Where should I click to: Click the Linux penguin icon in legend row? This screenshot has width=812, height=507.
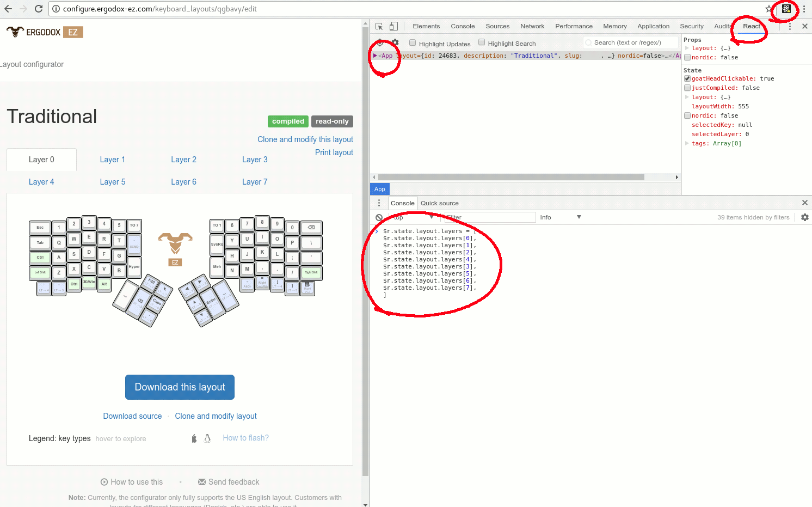(x=207, y=438)
